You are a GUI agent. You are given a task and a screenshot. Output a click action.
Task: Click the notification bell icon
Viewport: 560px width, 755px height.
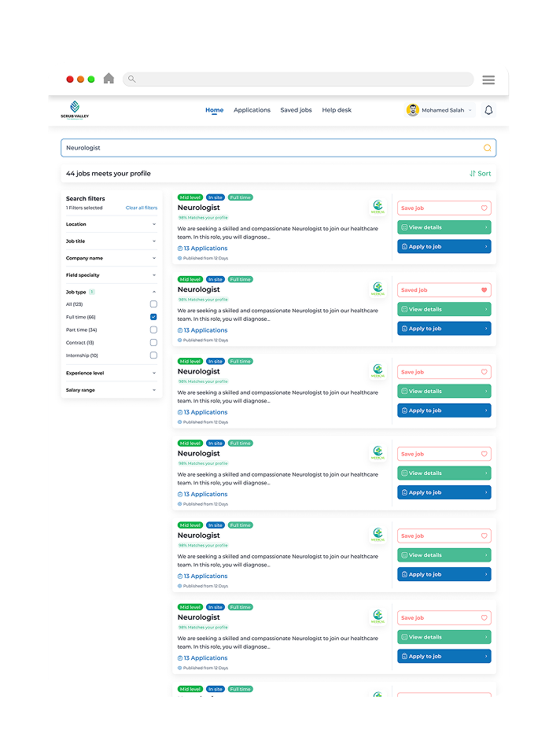pos(488,110)
